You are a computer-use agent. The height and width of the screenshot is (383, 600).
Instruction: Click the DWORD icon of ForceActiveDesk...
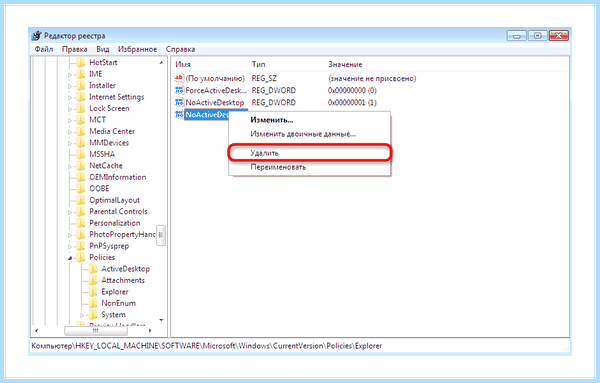(179, 91)
